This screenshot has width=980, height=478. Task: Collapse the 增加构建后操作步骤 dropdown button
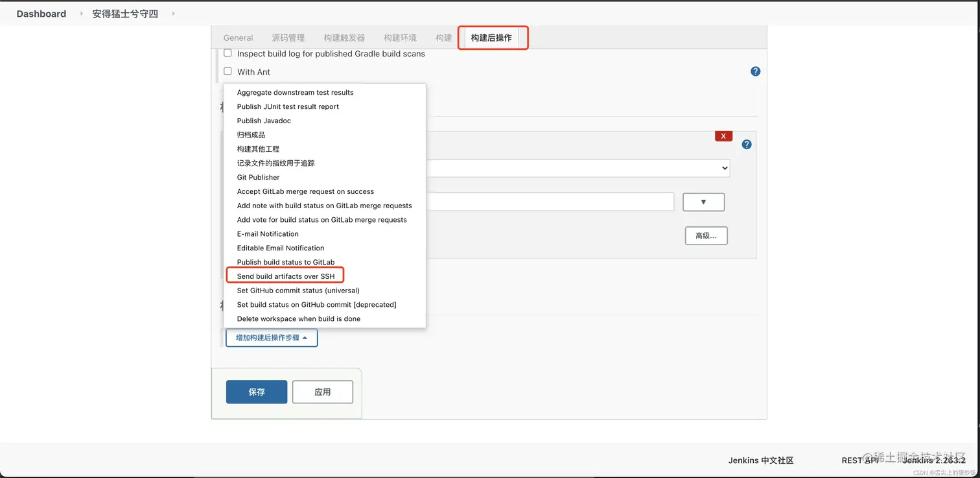tap(272, 338)
